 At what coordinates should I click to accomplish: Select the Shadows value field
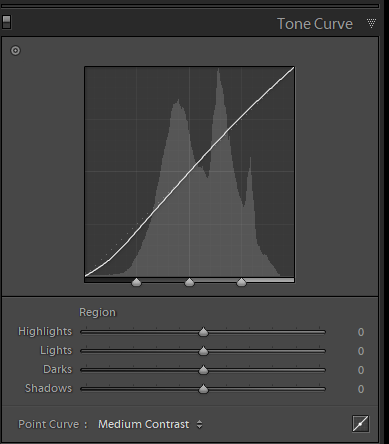pyautogui.click(x=361, y=389)
